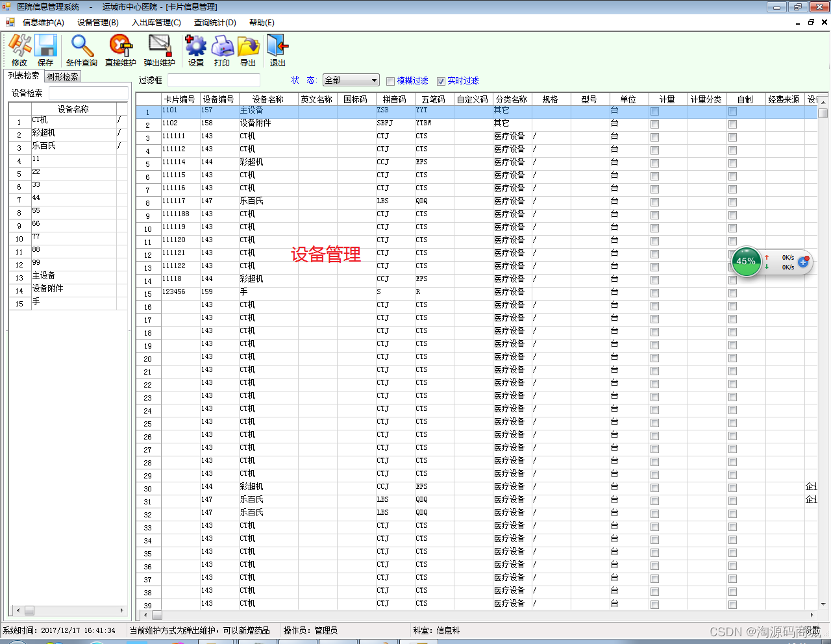Screen dimensions: 831x644
Task: Check 计量 checkbox in row 111114
Action: (x=654, y=164)
